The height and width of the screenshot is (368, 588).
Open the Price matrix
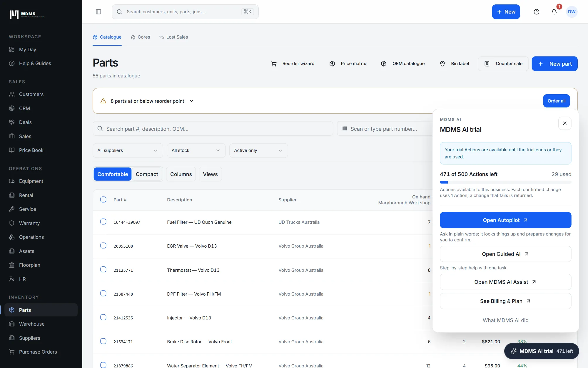click(348, 64)
